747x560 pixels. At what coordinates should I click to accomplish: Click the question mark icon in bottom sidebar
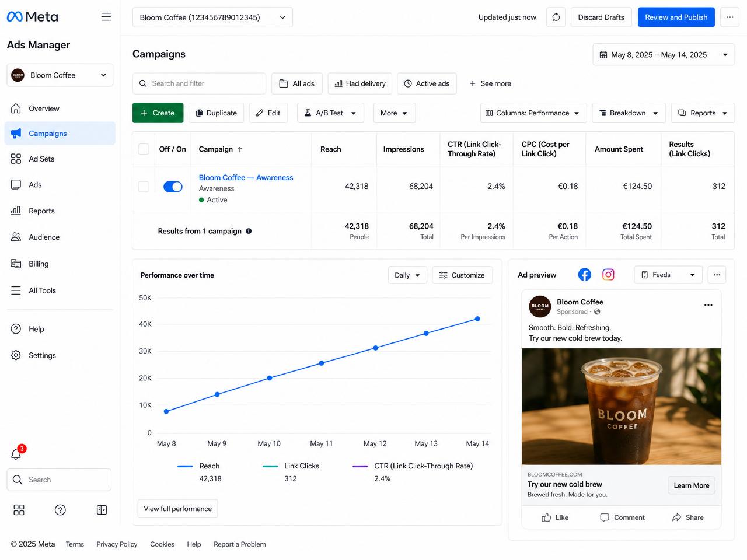click(60, 510)
